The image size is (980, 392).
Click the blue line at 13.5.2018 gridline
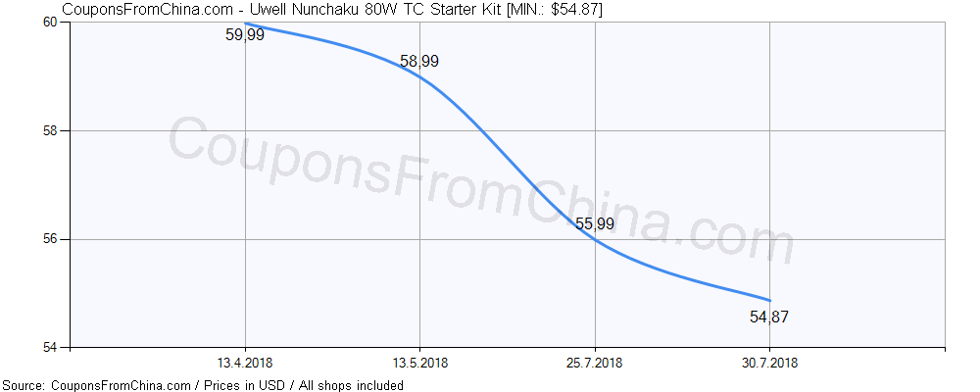(419, 76)
